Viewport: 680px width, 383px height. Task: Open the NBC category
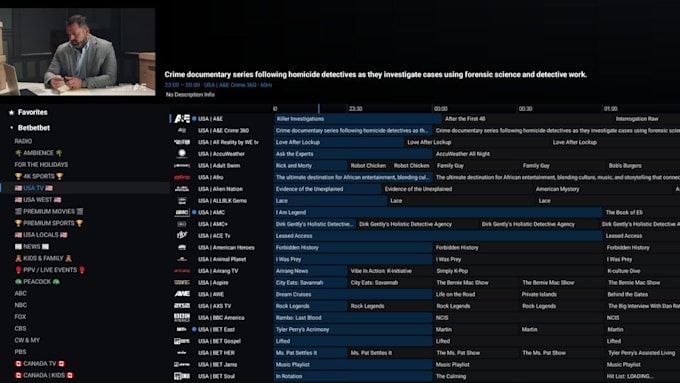(x=20, y=305)
